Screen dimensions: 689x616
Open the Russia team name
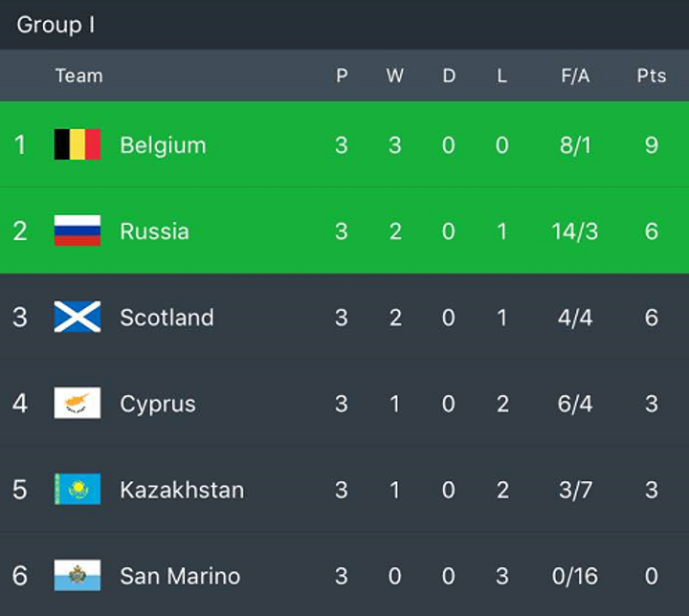tap(154, 231)
